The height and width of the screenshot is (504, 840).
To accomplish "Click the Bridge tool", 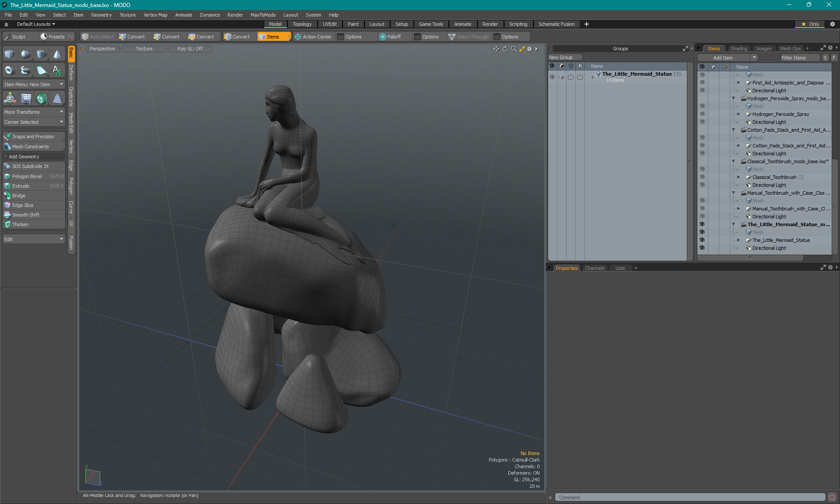I will tap(34, 196).
